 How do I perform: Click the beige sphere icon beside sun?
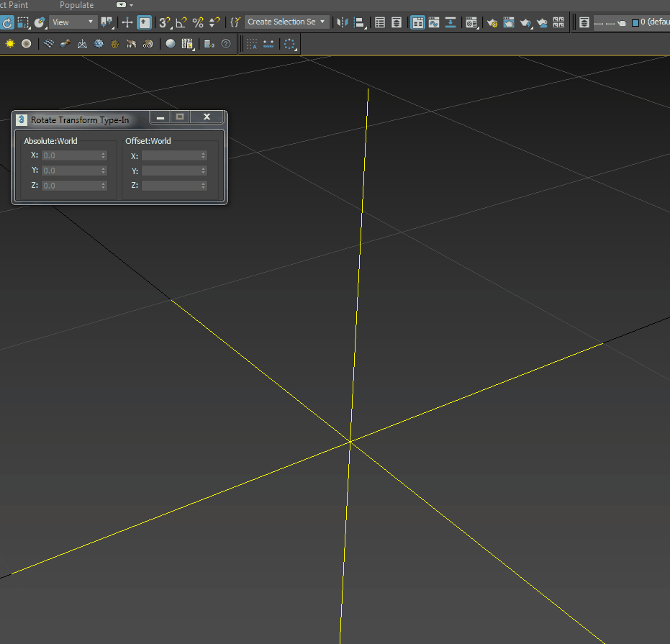click(x=27, y=44)
